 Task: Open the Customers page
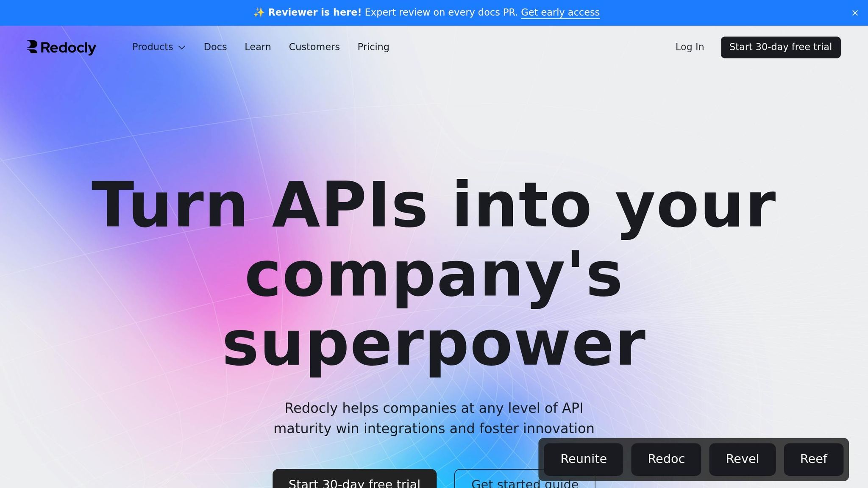tap(314, 47)
